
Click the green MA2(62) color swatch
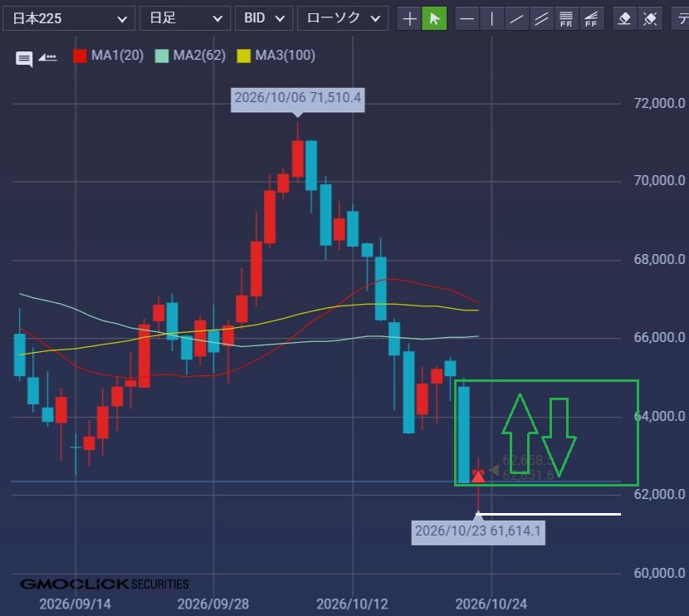162,56
